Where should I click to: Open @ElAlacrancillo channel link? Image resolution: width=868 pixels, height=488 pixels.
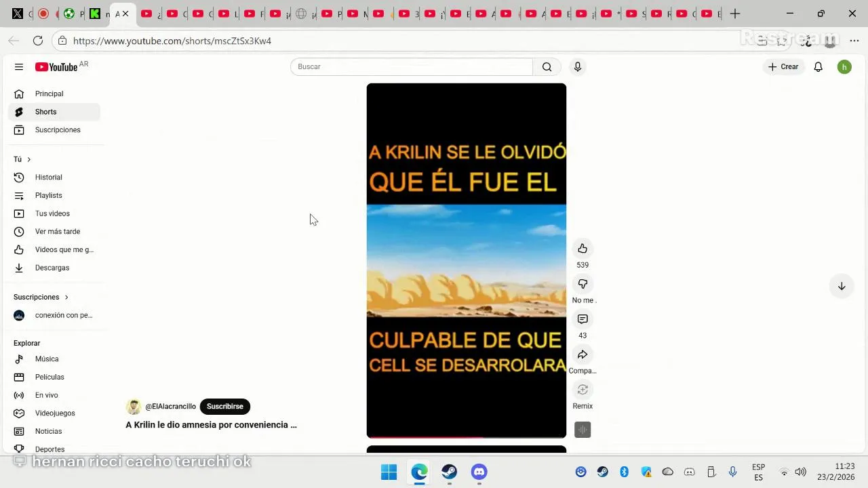coord(170,407)
